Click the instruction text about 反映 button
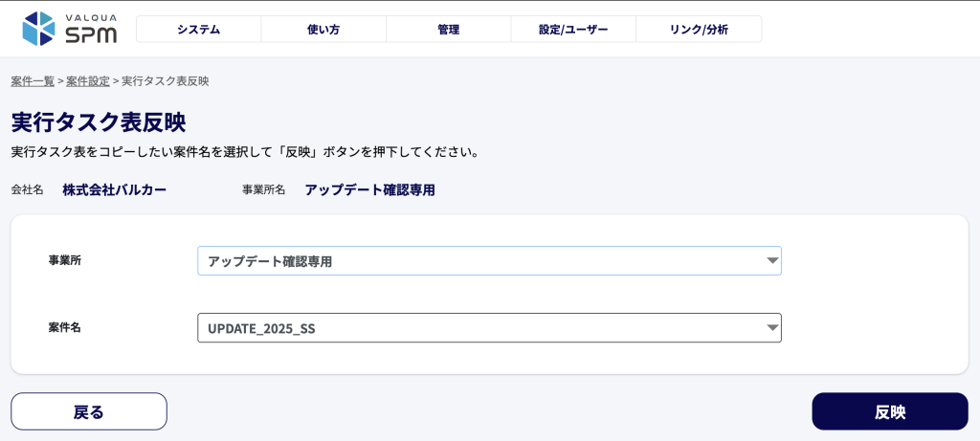 (246, 152)
